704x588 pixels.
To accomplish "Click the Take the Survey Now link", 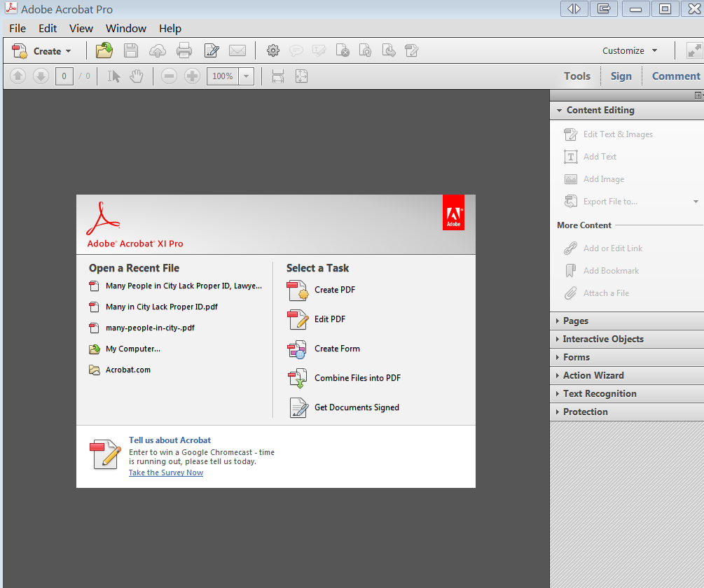I will click(165, 472).
